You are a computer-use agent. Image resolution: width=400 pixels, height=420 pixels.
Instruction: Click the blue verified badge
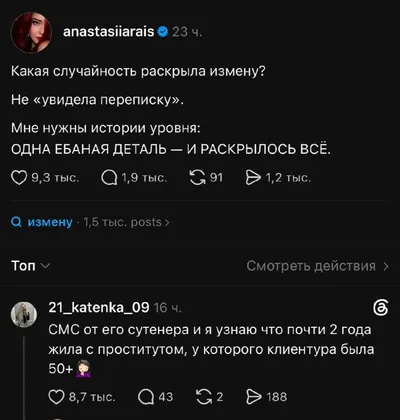162,32
